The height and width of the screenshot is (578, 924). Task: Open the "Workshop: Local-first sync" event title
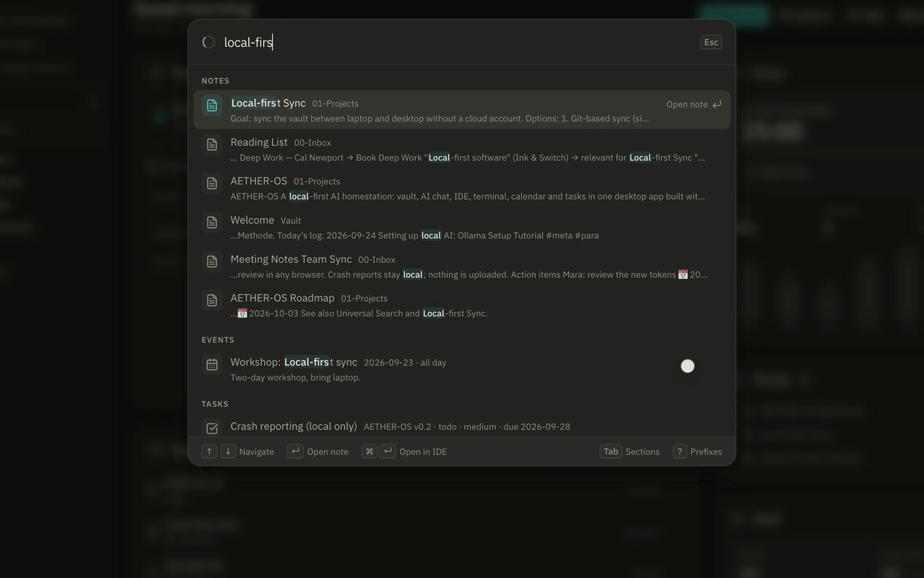tap(294, 362)
